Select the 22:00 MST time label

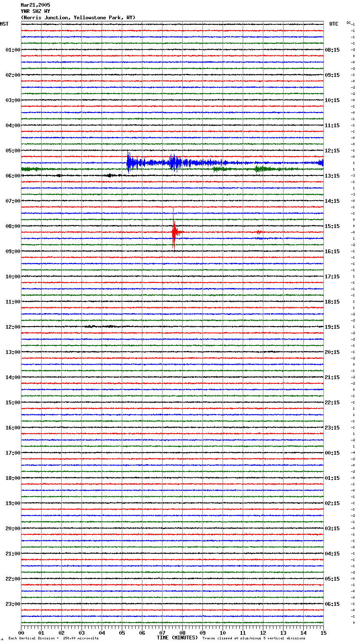[13, 579]
